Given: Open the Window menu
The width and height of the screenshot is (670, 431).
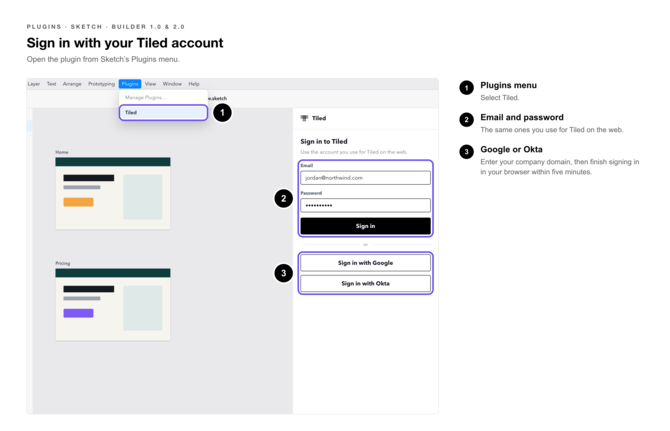Looking at the screenshot, I should click(172, 84).
